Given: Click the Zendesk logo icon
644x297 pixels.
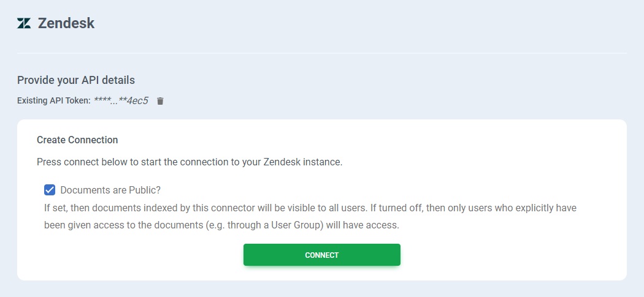Looking at the screenshot, I should point(24,24).
